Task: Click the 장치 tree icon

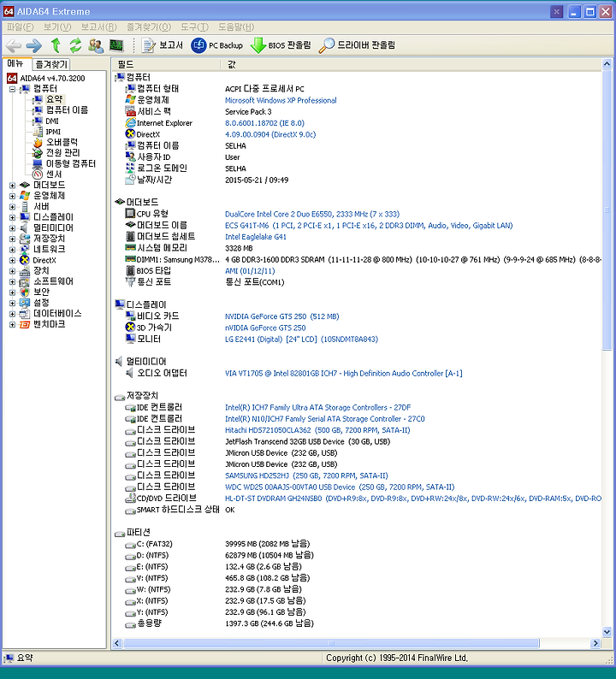Action: coord(25,270)
